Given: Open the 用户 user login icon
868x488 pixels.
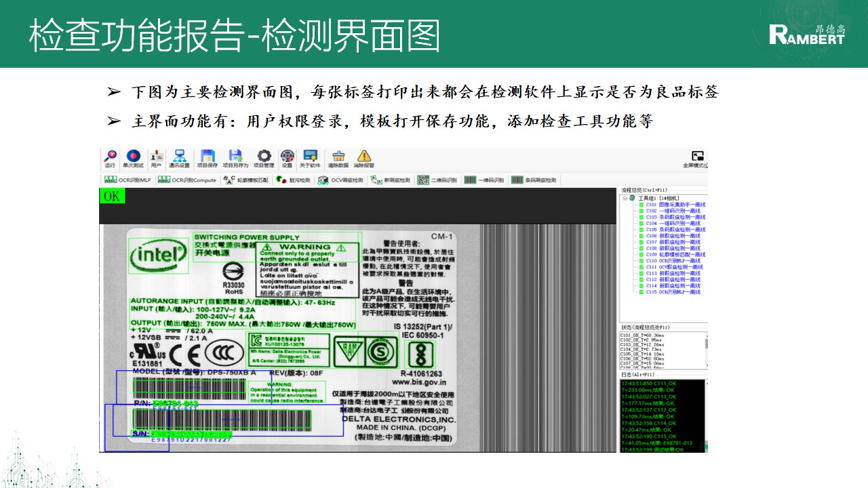Looking at the screenshot, I should point(156,159).
